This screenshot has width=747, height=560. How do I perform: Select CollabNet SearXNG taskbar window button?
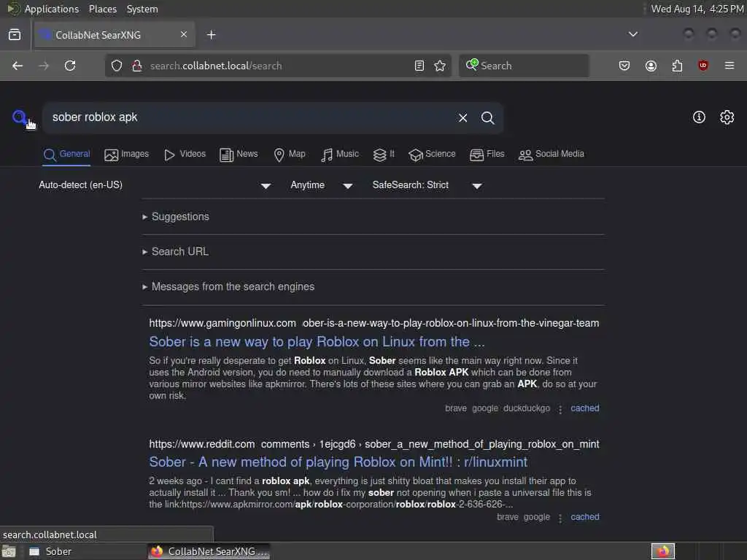[x=209, y=552]
